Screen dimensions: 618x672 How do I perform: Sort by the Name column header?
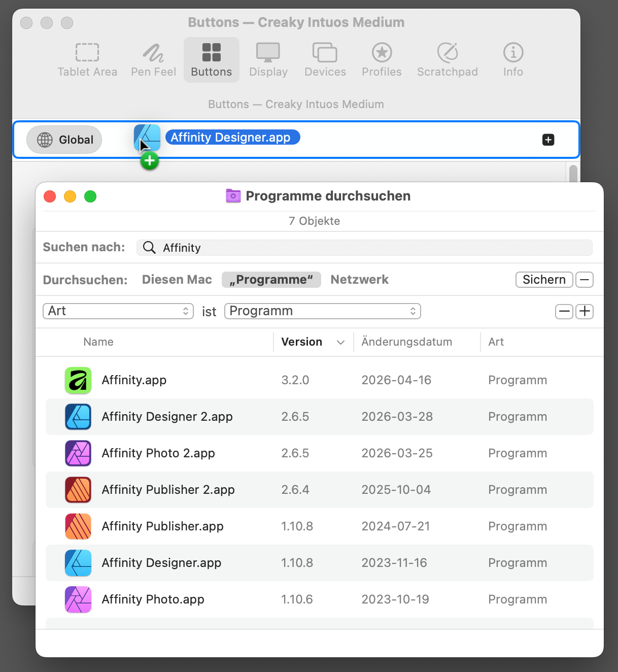pos(98,342)
